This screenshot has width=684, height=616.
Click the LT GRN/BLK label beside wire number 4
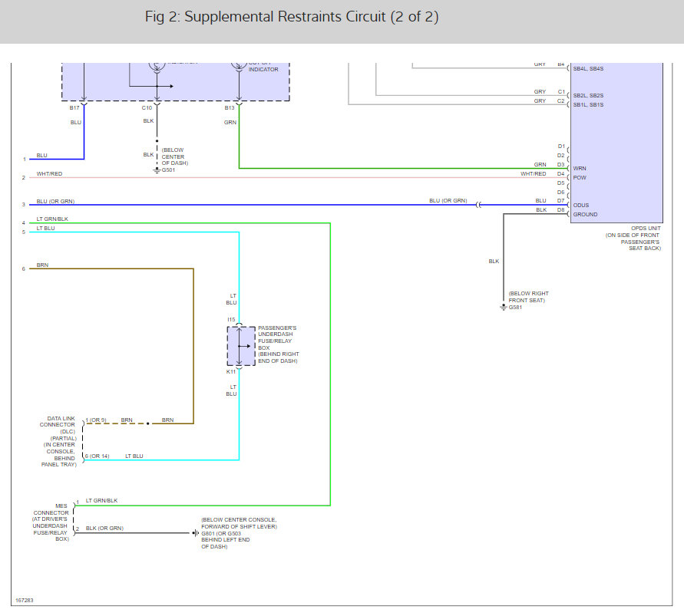(52, 219)
